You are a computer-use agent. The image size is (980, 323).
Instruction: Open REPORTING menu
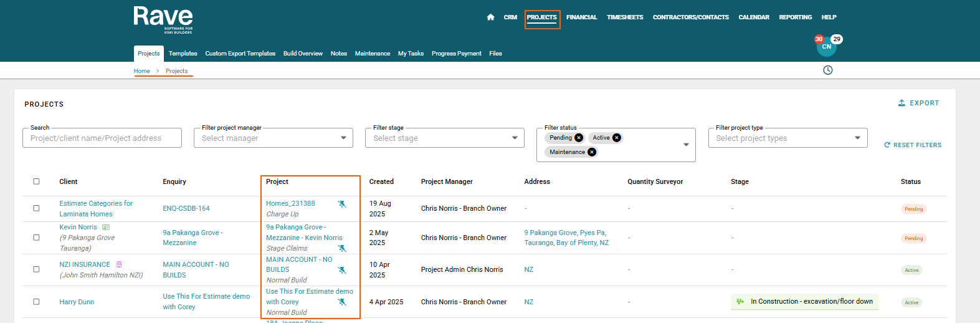click(x=796, y=17)
